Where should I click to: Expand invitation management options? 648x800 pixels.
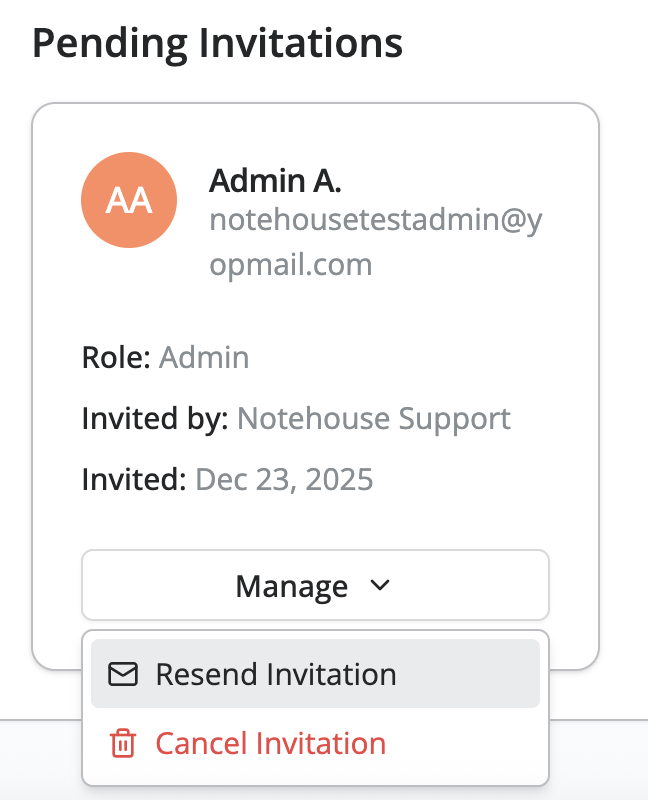315,586
